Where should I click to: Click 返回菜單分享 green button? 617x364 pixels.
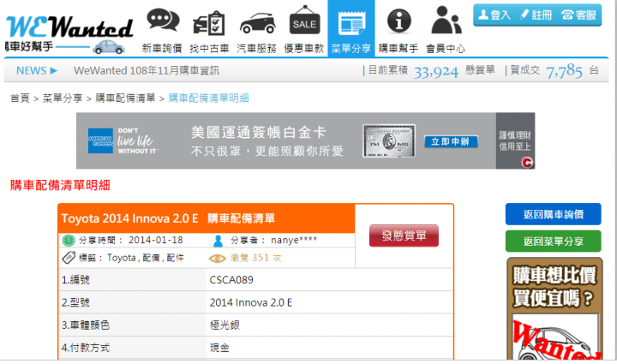point(554,241)
